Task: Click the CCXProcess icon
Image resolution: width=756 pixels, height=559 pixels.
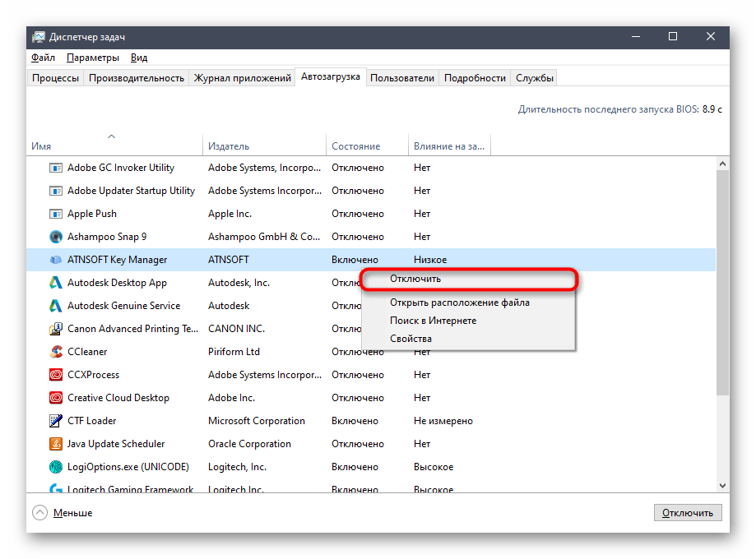Action: click(56, 374)
